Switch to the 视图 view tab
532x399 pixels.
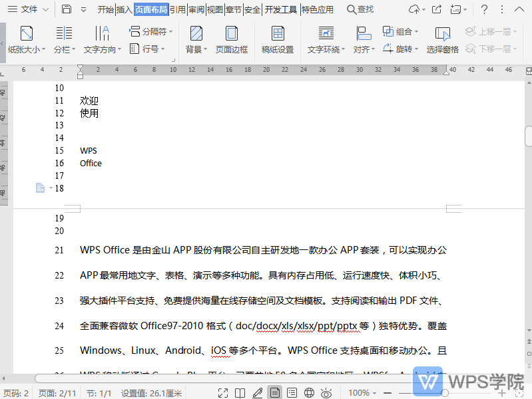pyautogui.click(x=215, y=9)
